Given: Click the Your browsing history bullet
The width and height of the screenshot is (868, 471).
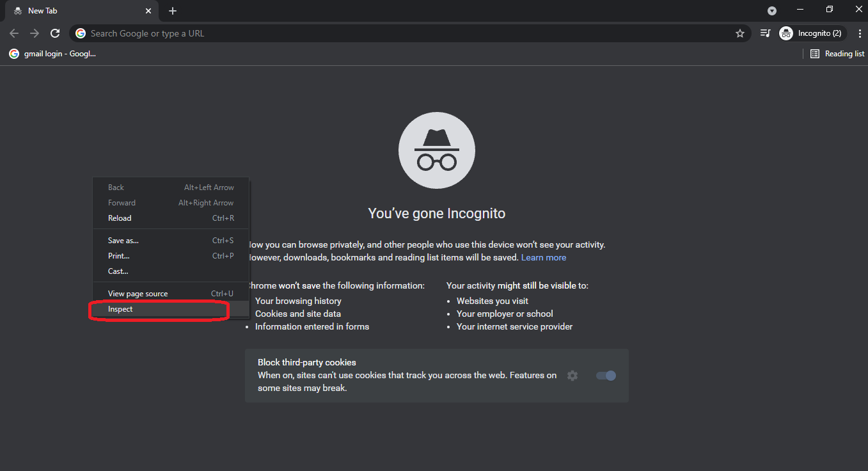Looking at the screenshot, I should [298, 301].
